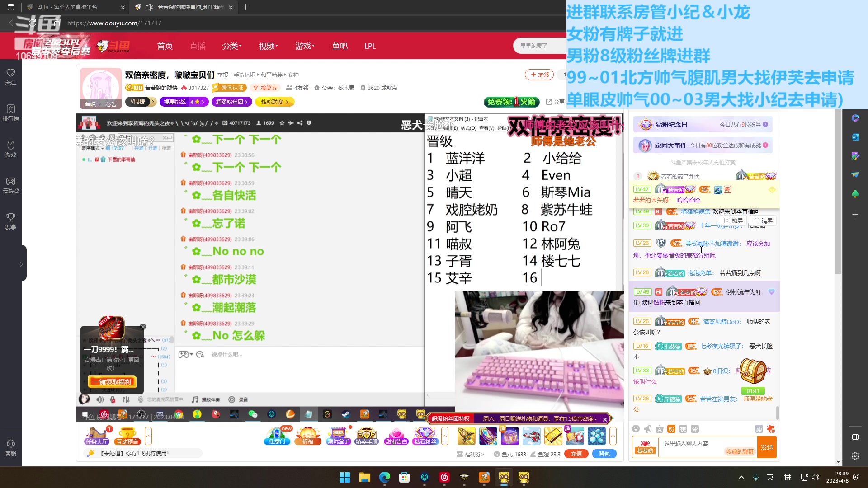This screenshot has width=868, height=488.
Task: Click the 一键领取福利 button on the popup
Action: (x=112, y=382)
